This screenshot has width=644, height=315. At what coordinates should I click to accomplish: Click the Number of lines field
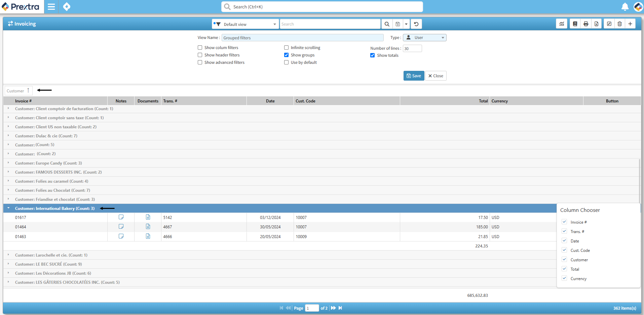(x=412, y=49)
